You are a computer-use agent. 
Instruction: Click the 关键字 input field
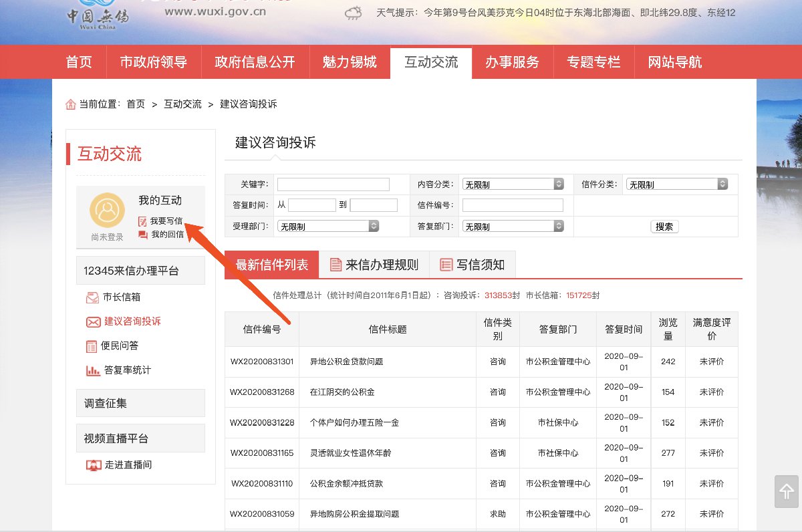333,184
